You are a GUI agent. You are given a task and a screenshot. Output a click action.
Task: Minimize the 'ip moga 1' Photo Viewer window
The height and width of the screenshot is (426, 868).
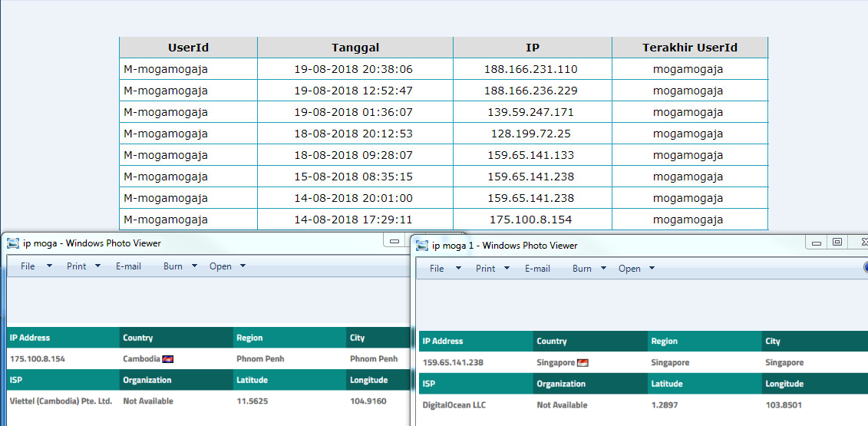[x=817, y=242]
